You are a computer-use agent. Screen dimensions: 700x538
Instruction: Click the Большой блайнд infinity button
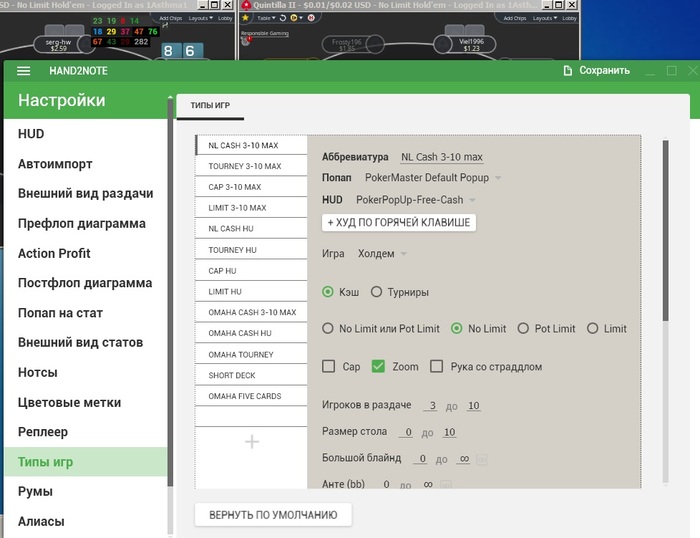pos(482,459)
